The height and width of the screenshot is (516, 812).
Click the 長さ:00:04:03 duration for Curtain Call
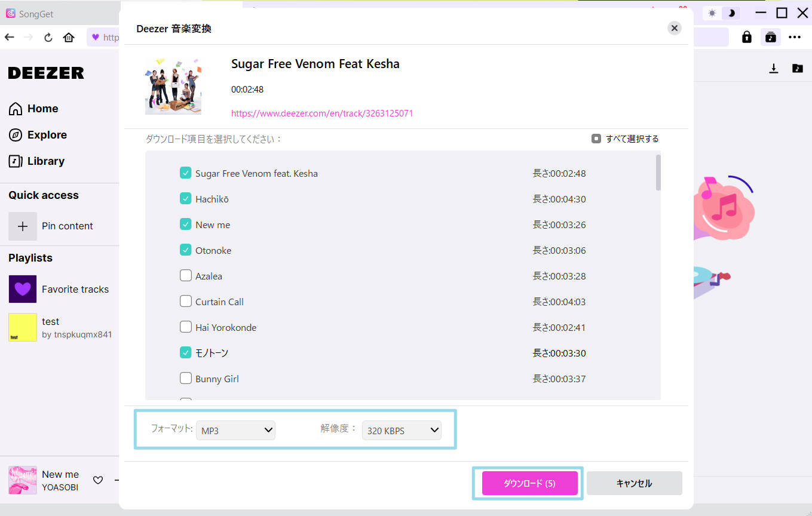tap(559, 302)
